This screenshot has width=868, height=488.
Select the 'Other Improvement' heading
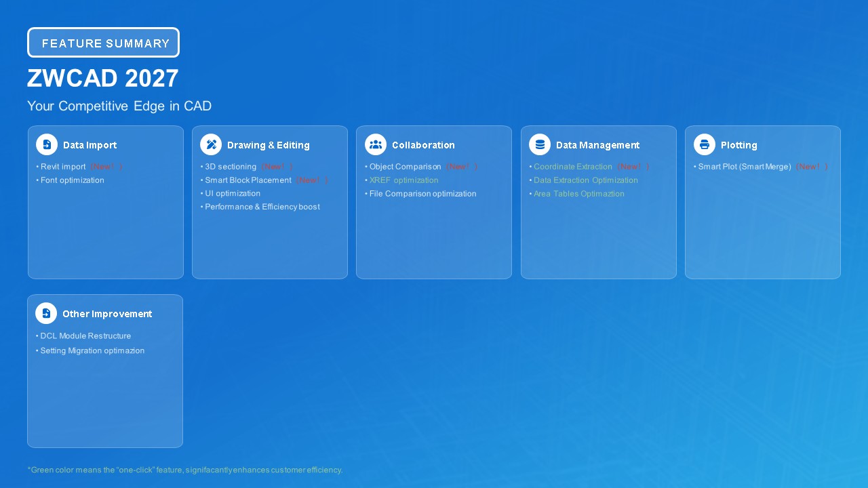tap(107, 314)
